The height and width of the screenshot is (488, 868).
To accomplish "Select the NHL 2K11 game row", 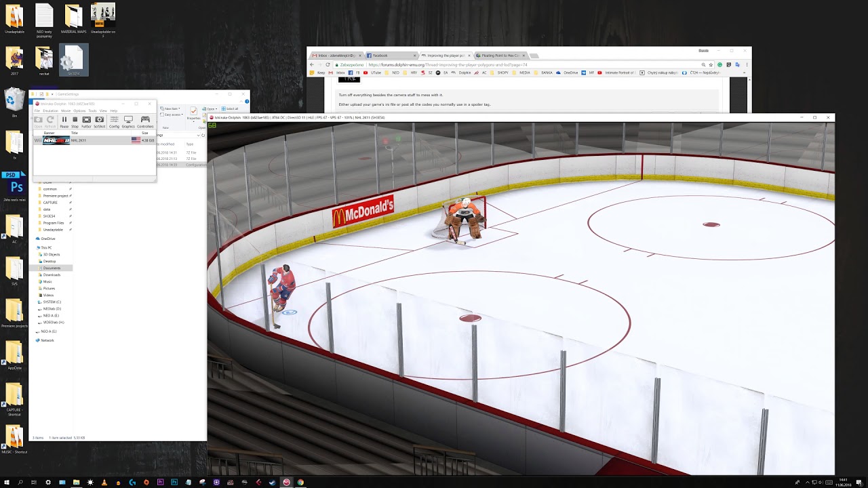I will [94, 140].
